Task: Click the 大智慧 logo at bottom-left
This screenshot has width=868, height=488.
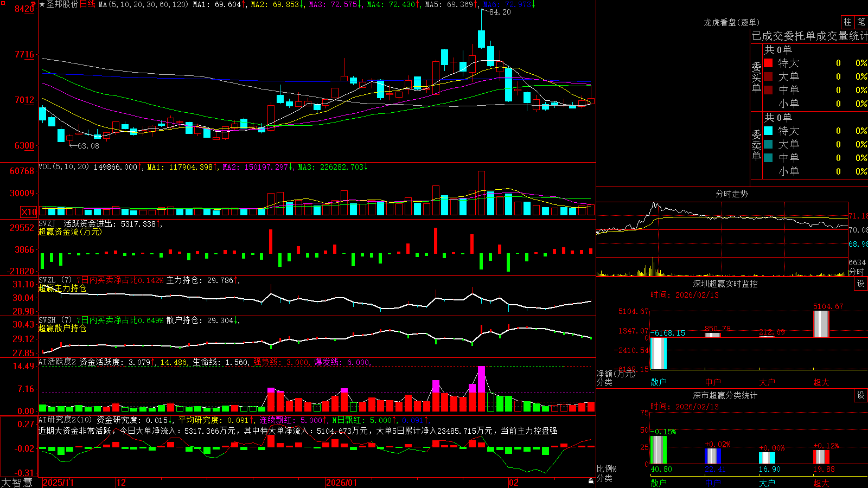Action: (17, 482)
